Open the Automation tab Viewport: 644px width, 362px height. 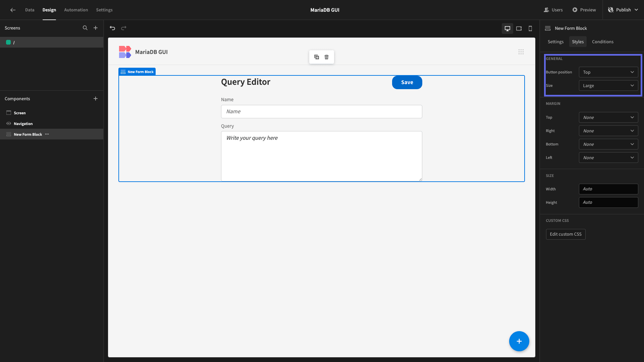76,10
